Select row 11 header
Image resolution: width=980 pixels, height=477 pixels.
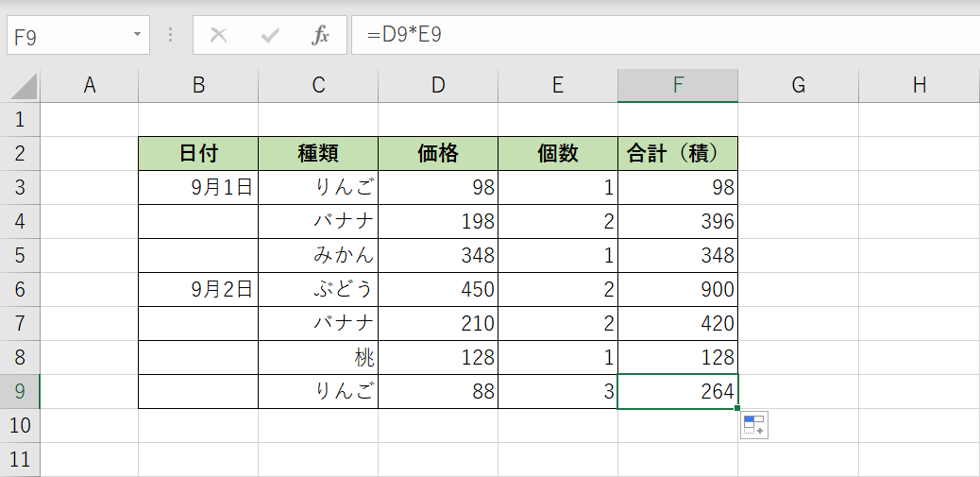click(x=20, y=459)
